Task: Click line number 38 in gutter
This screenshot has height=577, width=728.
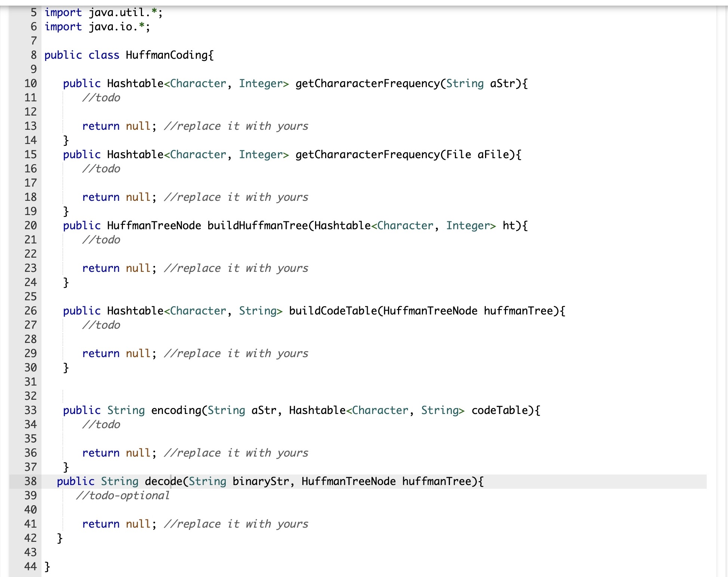Action: pyautogui.click(x=30, y=481)
